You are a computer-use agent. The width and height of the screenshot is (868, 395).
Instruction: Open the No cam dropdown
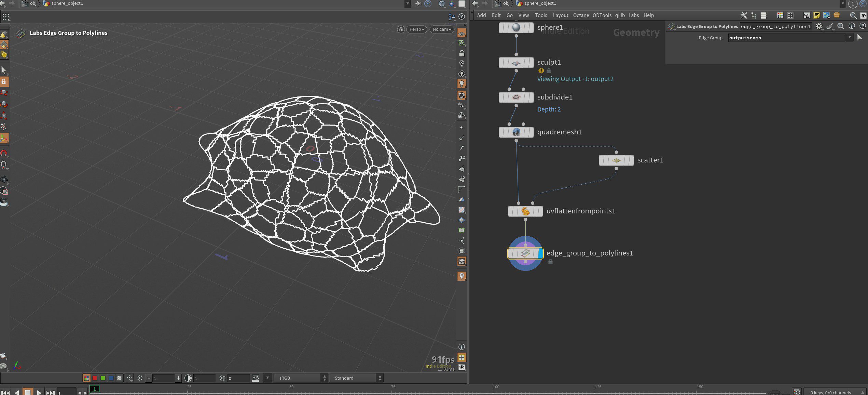[441, 29]
